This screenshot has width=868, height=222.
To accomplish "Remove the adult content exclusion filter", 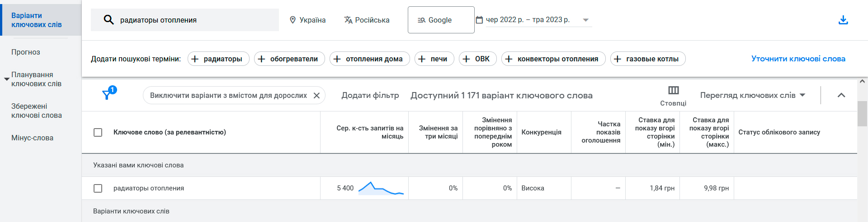I will point(316,96).
